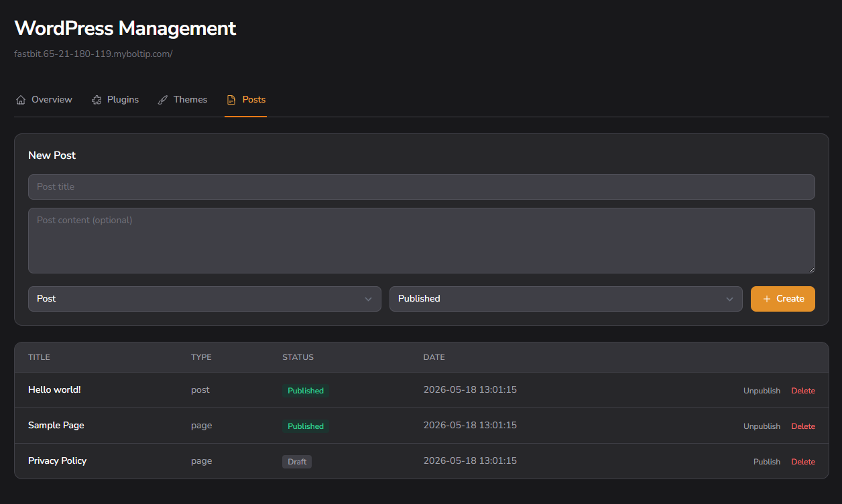Click the paintbrush Themes icon
Image resolution: width=842 pixels, height=504 pixels.
pos(163,100)
